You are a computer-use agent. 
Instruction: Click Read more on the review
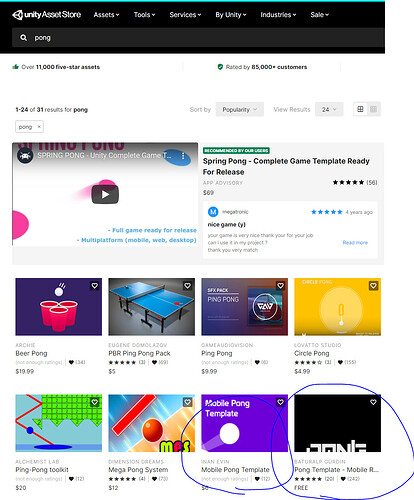pyautogui.click(x=355, y=243)
